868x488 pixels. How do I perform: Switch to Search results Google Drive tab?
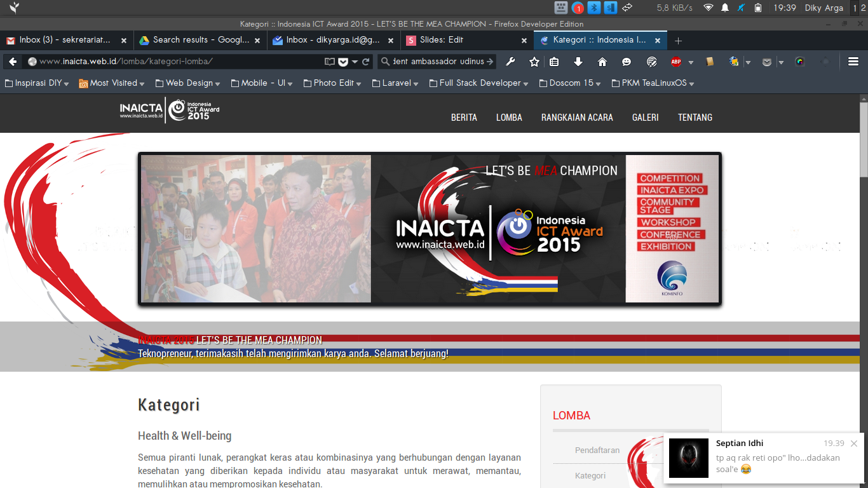coord(200,40)
